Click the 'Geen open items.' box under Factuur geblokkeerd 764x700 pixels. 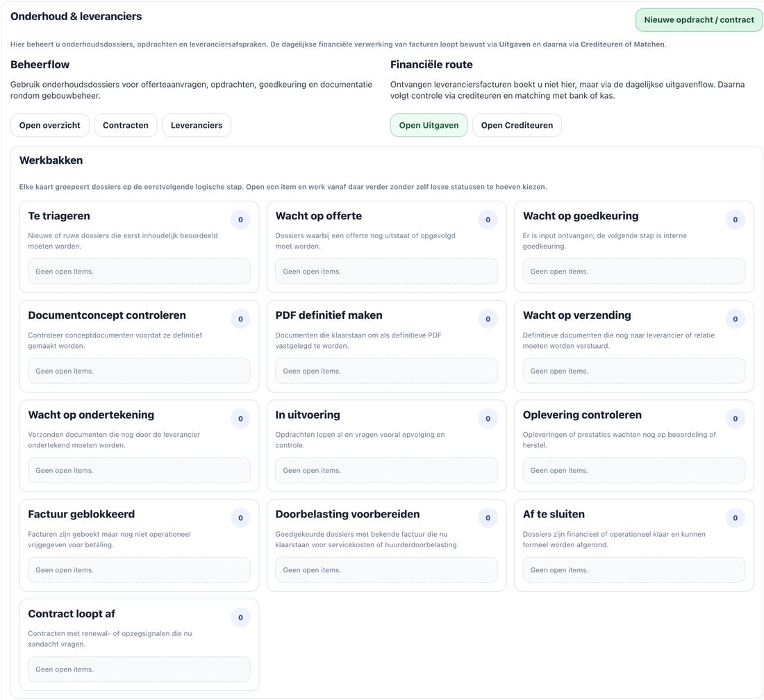click(139, 569)
